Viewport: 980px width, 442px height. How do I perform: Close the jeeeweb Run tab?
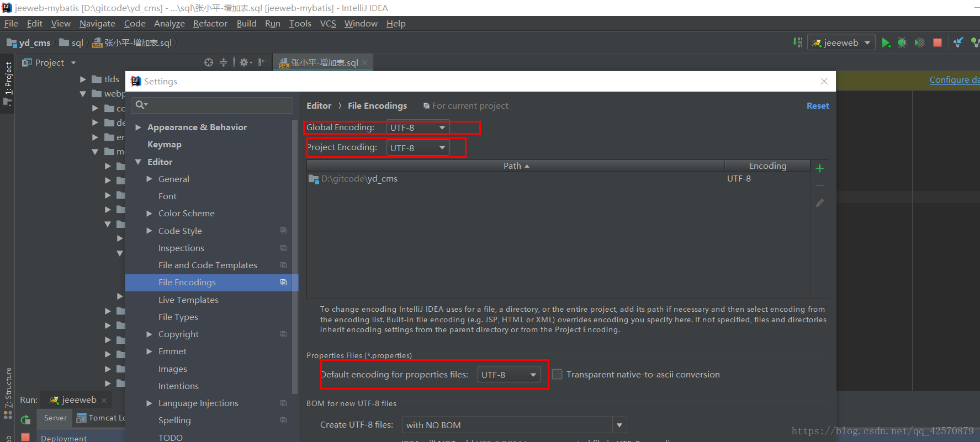coord(104,400)
